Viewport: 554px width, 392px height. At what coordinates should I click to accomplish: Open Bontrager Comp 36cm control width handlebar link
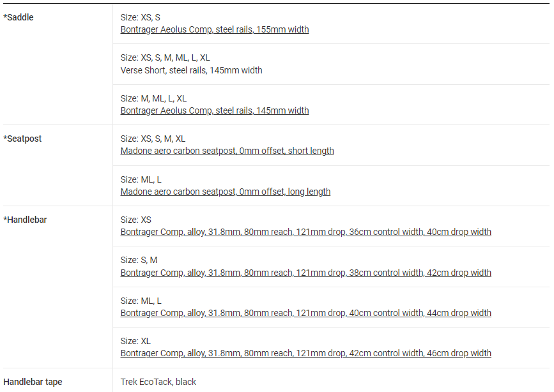(x=305, y=232)
